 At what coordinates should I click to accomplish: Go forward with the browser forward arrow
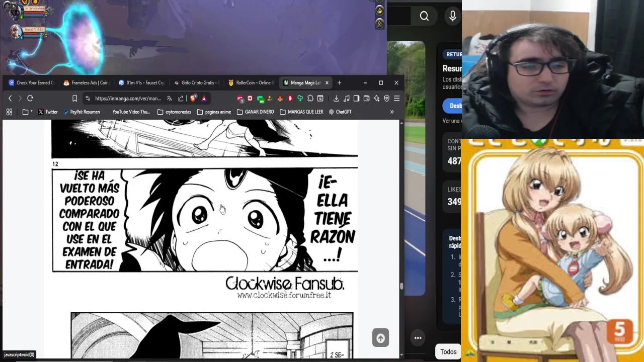[x=20, y=99]
